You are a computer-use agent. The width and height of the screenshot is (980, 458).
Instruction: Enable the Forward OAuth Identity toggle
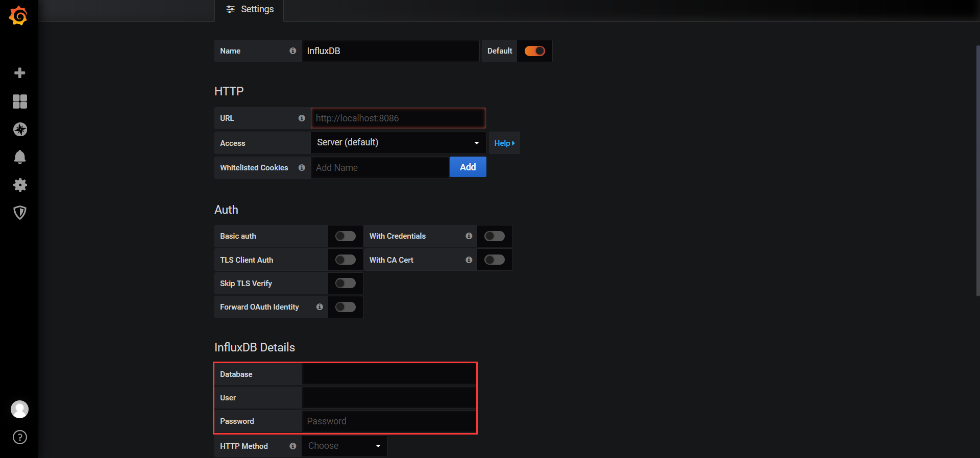click(x=346, y=307)
